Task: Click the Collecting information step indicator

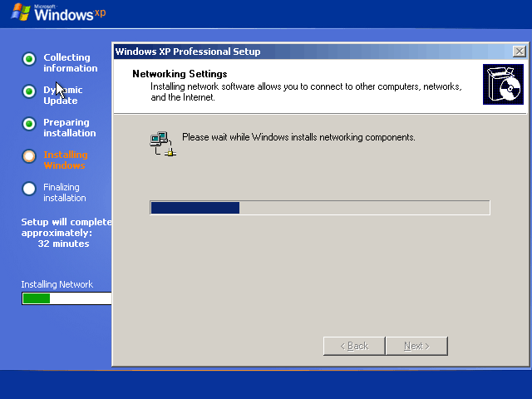Action: 29,59
